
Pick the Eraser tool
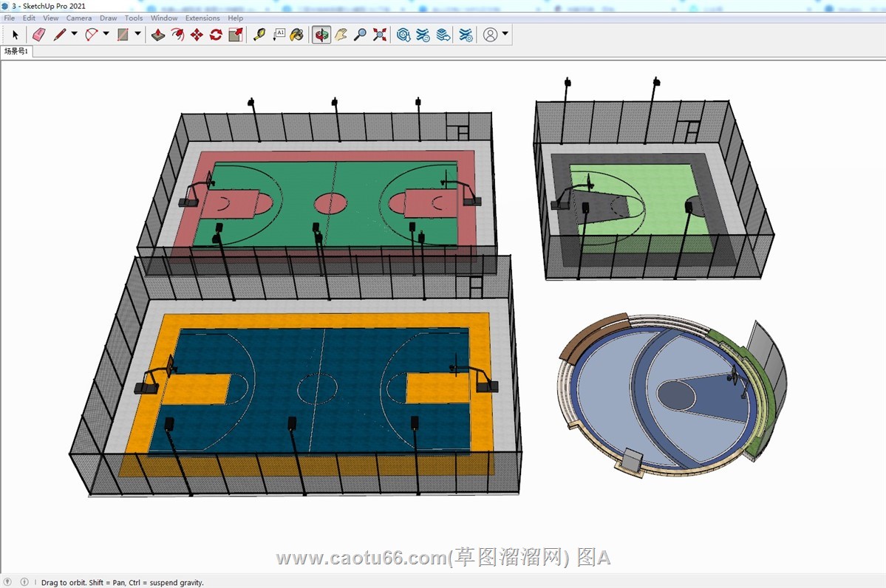coord(38,35)
